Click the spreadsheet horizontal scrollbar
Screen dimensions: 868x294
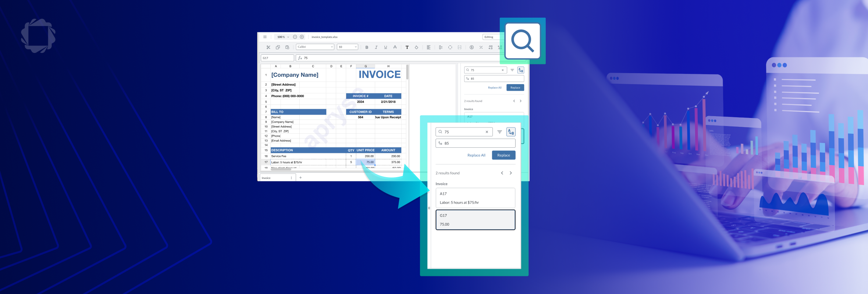tap(281, 169)
